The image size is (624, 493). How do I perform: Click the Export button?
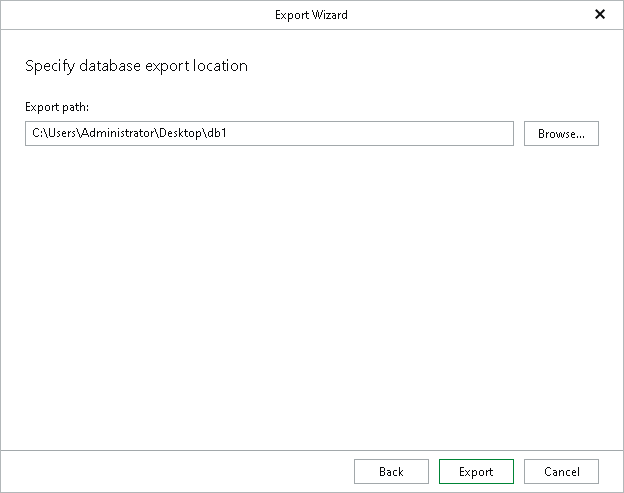coord(476,472)
